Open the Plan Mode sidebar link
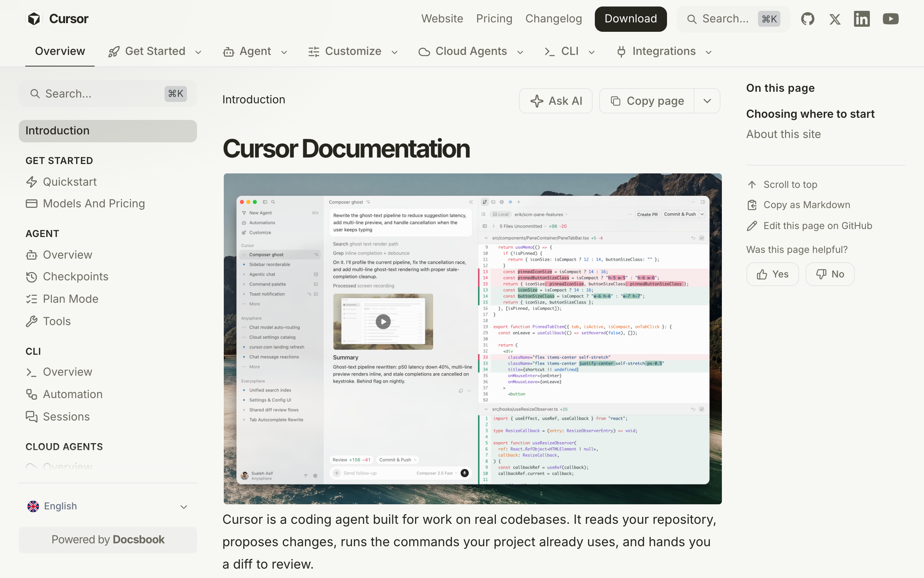This screenshot has height=578, width=924. click(71, 299)
